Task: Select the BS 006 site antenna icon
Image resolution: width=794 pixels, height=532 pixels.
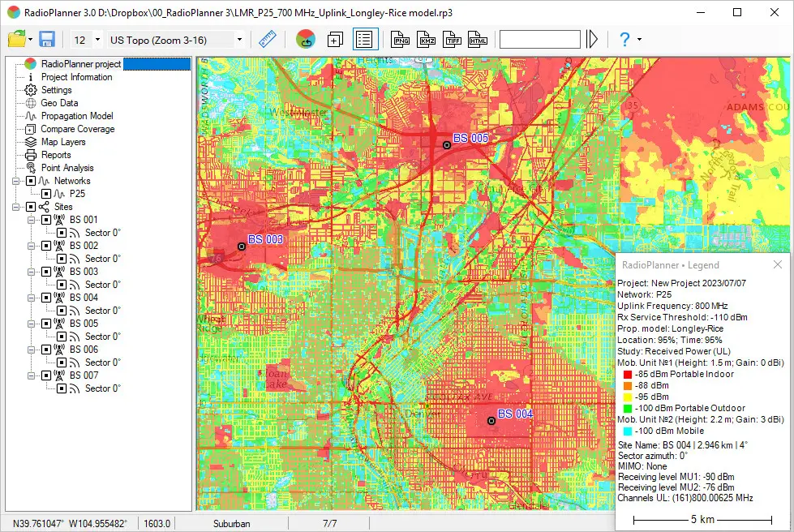Action: pos(59,350)
